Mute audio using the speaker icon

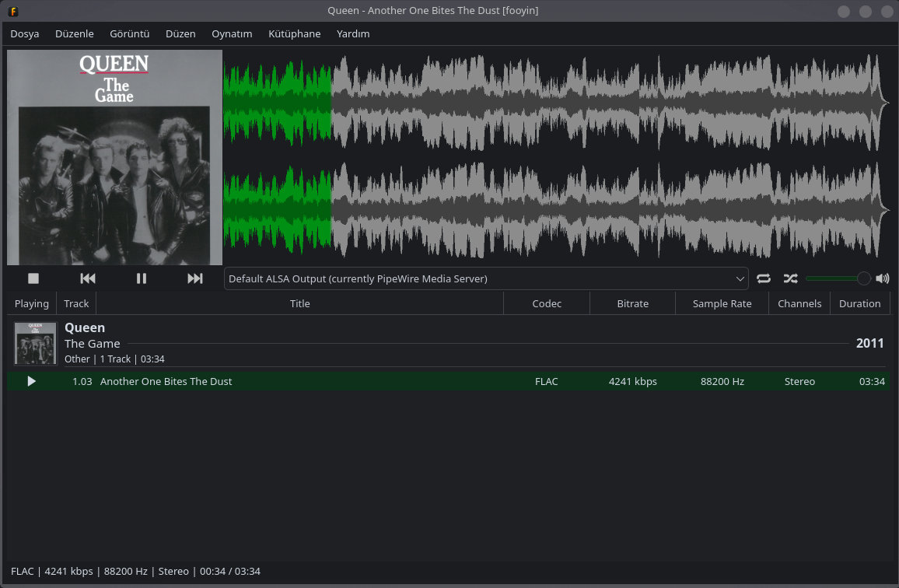pyautogui.click(x=883, y=278)
